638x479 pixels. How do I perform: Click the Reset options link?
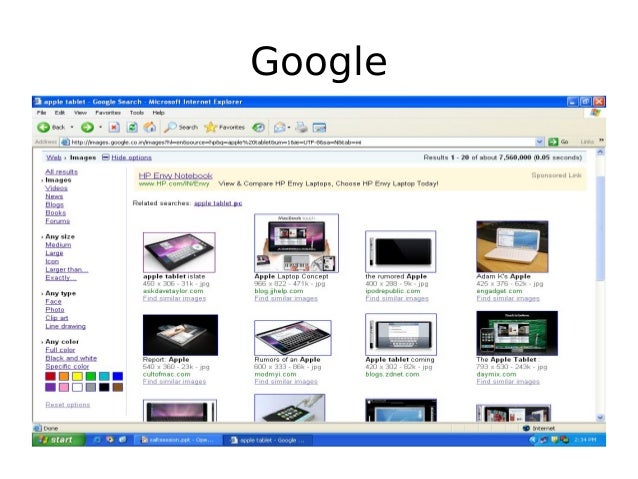68,405
